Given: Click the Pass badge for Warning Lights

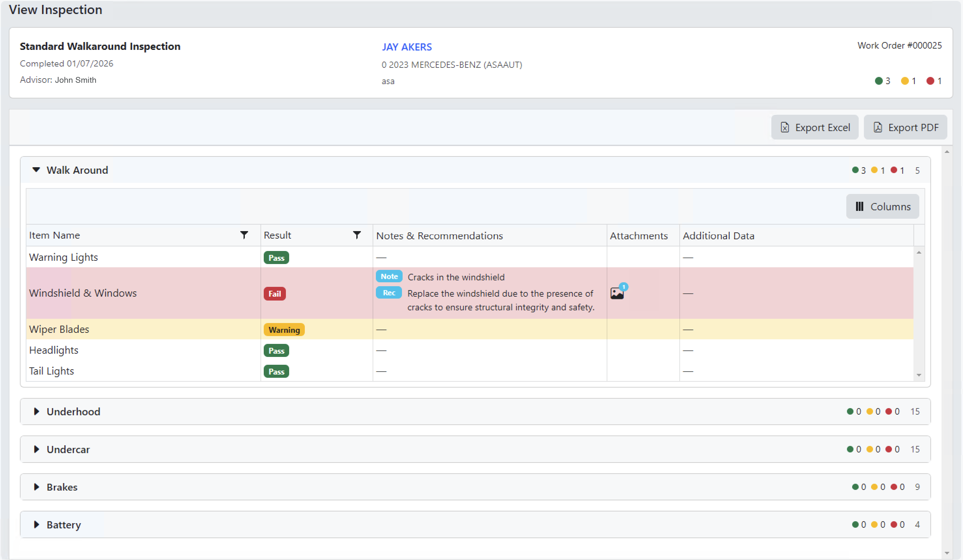Looking at the screenshot, I should [x=276, y=258].
